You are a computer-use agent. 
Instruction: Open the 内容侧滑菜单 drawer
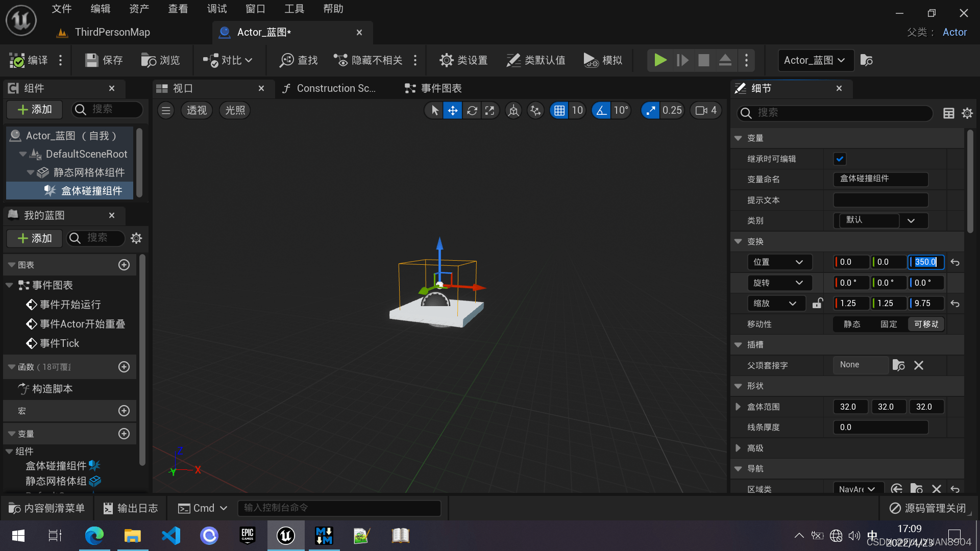point(46,508)
